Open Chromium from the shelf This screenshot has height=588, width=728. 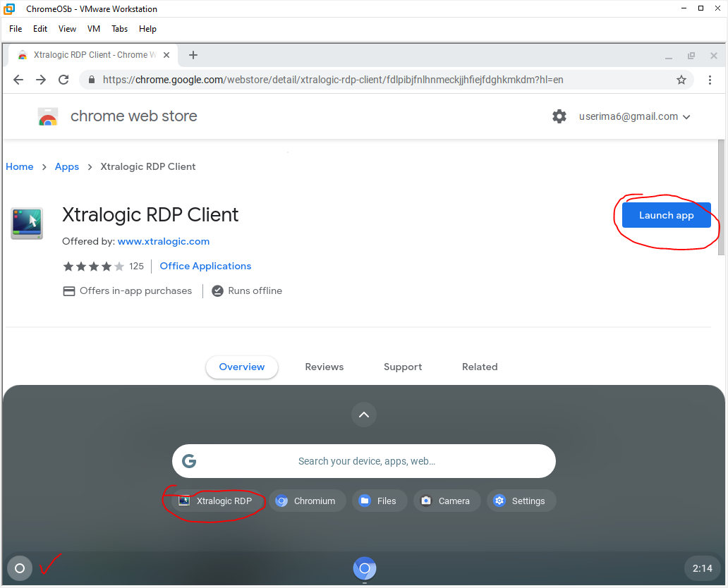(x=365, y=568)
